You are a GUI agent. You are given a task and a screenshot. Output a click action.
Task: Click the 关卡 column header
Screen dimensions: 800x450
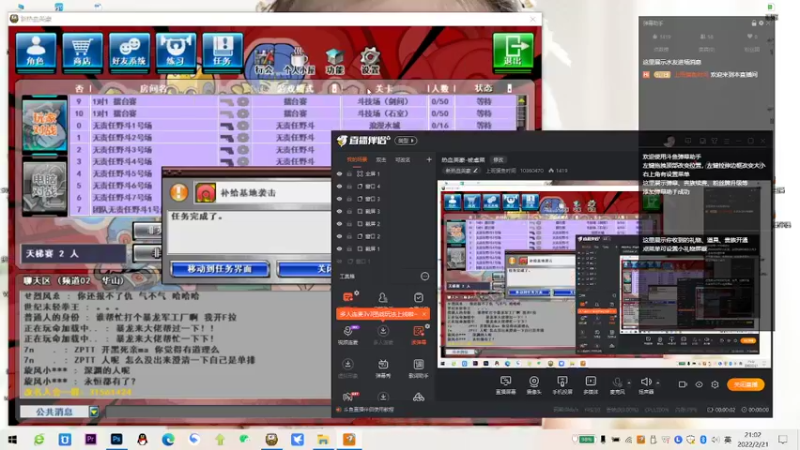[384, 88]
